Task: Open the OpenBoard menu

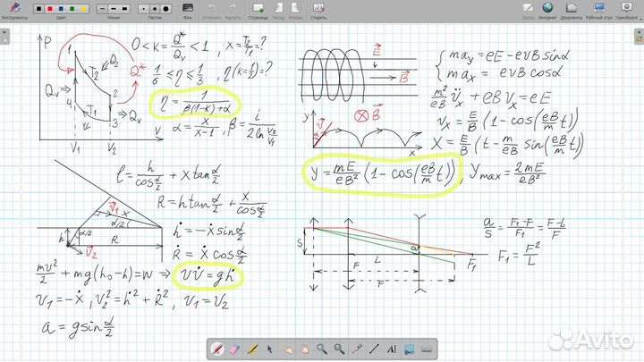Action: 626,10
